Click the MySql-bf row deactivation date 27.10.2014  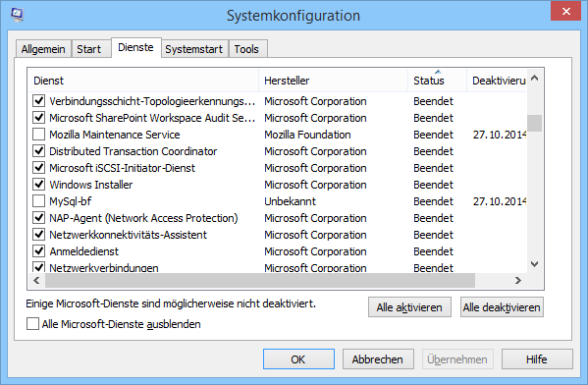[x=500, y=201]
